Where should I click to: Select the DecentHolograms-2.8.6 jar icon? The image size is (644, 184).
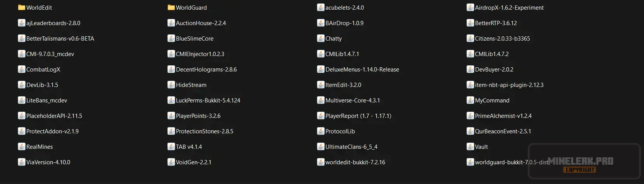(x=171, y=69)
